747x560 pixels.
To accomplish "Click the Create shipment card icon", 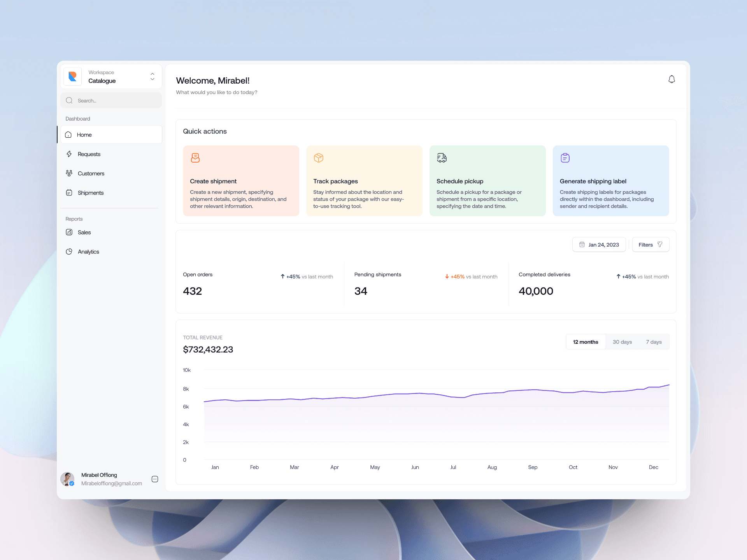I will tap(195, 157).
